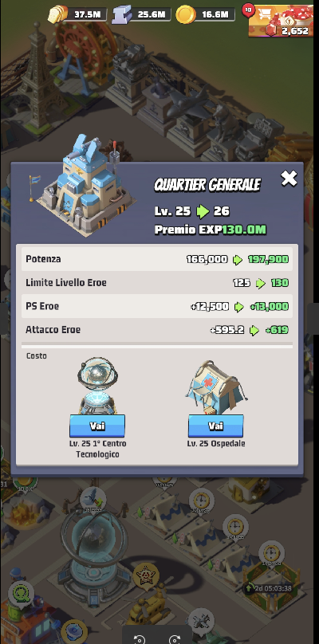Open the iron resource counter
The width and height of the screenshot is (319, 644).
(140, 14)
